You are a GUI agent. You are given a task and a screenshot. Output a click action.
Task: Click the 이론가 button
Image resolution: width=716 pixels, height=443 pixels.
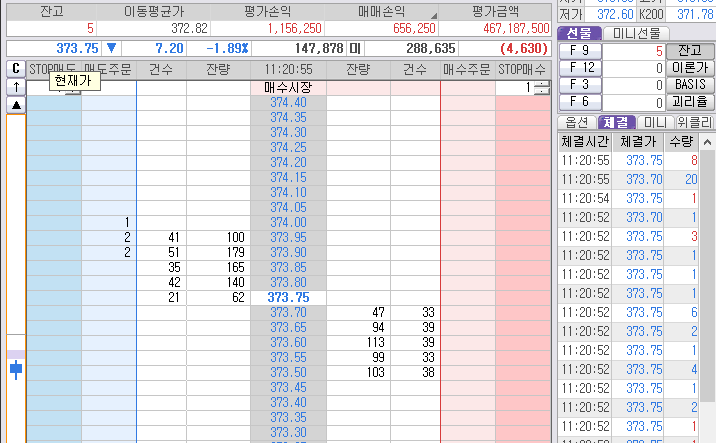tap(690, 68)
